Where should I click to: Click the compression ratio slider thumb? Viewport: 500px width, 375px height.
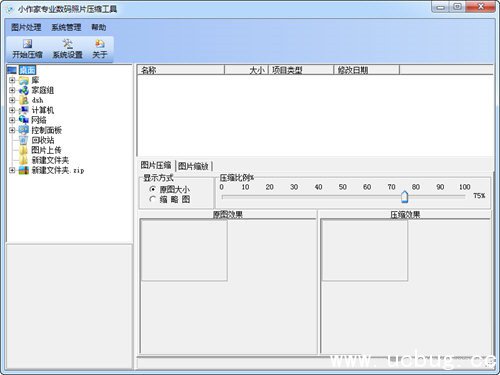[404, 197]
